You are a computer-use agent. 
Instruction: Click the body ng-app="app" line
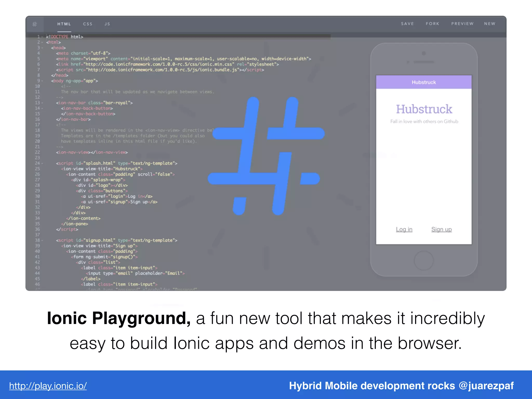coord(75,81)
